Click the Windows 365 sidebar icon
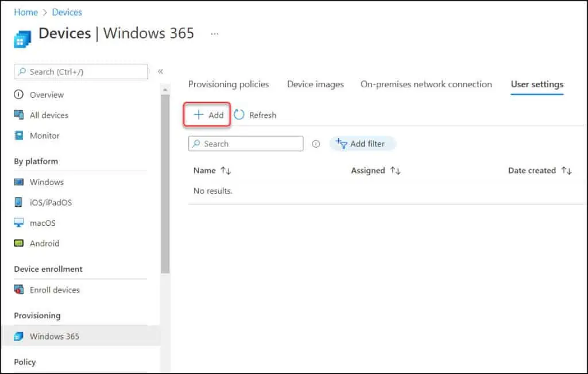Viewport: 588px width, 374px height. coord(19,336)
